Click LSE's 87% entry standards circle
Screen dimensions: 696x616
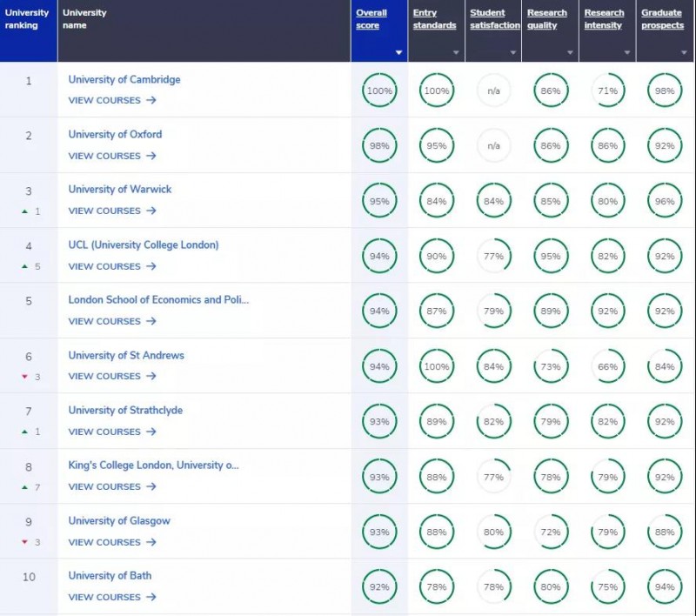pyautogui.click(x=437, y=311)
